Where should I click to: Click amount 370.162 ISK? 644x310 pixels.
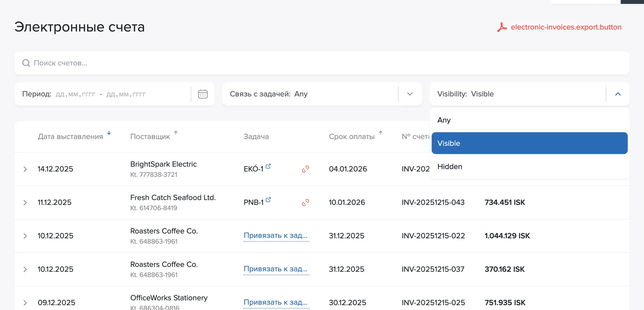point(505,269)
